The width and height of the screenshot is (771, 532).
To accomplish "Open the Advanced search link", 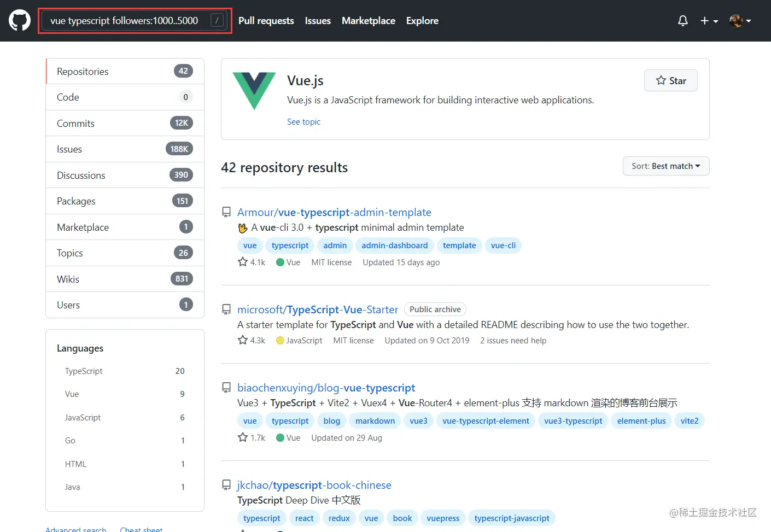I will pos(75,528).
